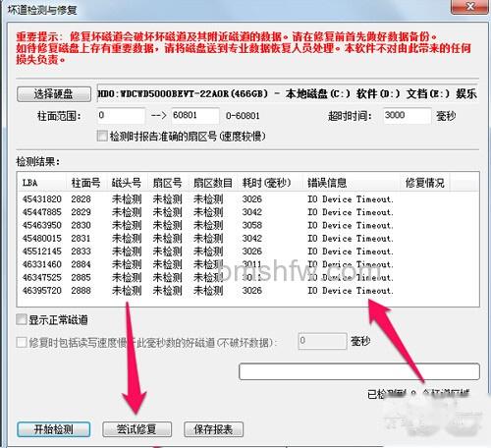Click the 0-60801 range label
Image resolution: width=491 pixels, height=448 pixels.
pos(243,116)
